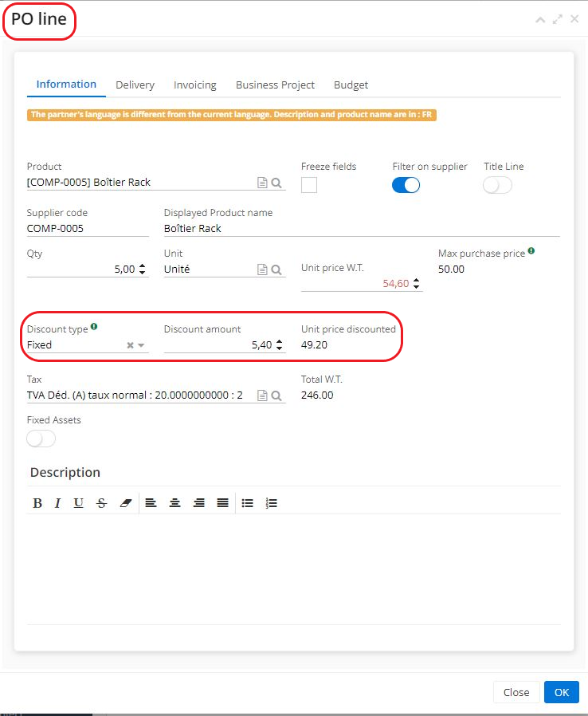Open the Business Project tab

(x=275, y=85)
